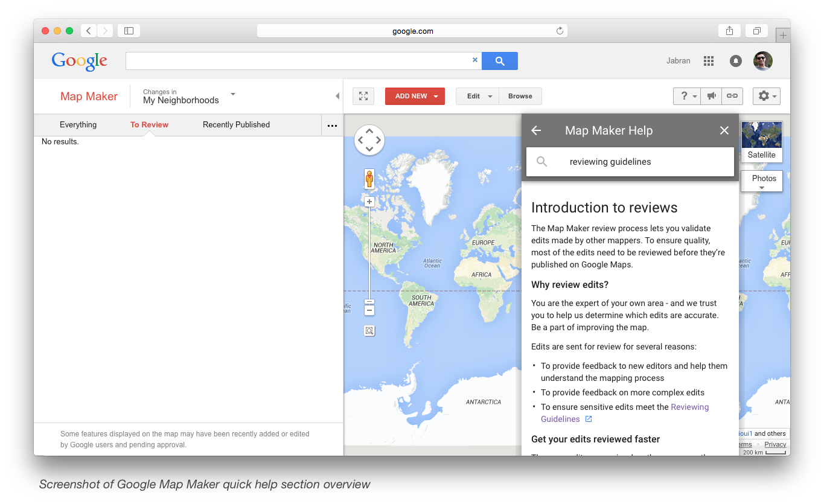Go back in Map Maker Help
Viewport: 824px width, 504px height.
pyautogui.click(x=536, y=130)
